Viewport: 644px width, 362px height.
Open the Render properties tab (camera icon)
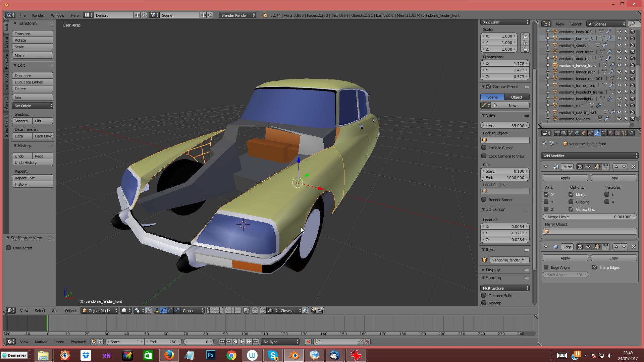coord(557,133)
